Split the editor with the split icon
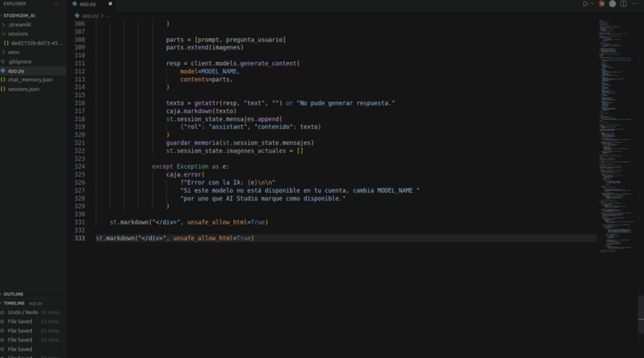The width and height of the screenshot is (644, 358). tap(623, 4)
